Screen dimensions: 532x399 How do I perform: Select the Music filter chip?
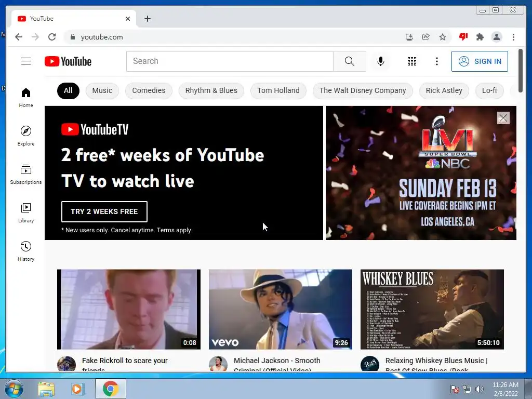click(102, 90)
